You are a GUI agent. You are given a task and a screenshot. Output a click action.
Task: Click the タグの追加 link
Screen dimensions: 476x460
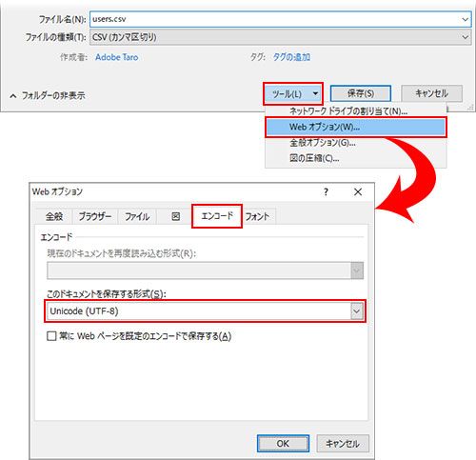(x=291, y=57)
